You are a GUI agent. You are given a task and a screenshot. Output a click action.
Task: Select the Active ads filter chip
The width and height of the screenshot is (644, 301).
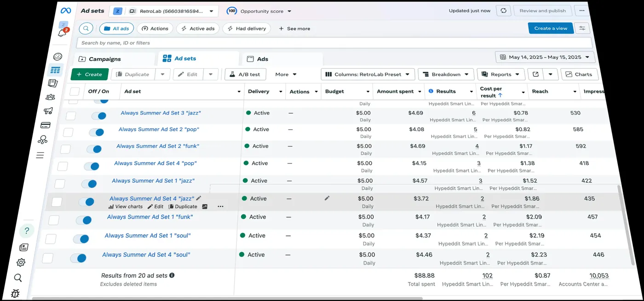click(197, 29)
